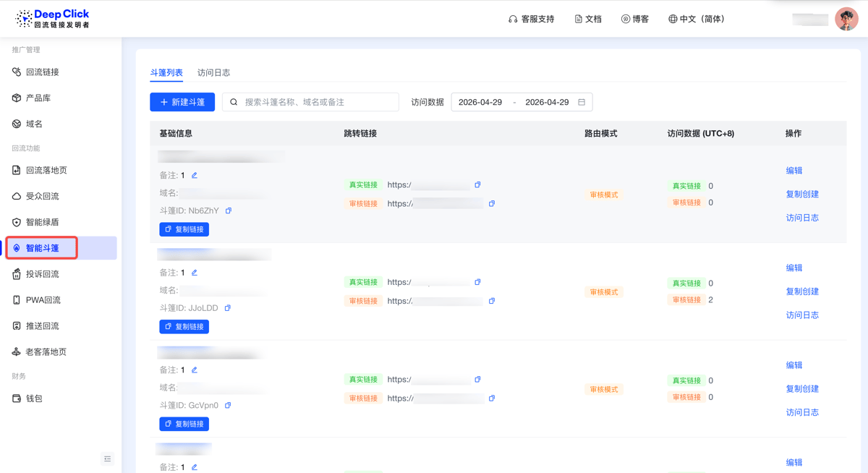Open the 中文（简体）language selector
The image size is (868, 473).
pyautogui.click(x=697, y=20)
